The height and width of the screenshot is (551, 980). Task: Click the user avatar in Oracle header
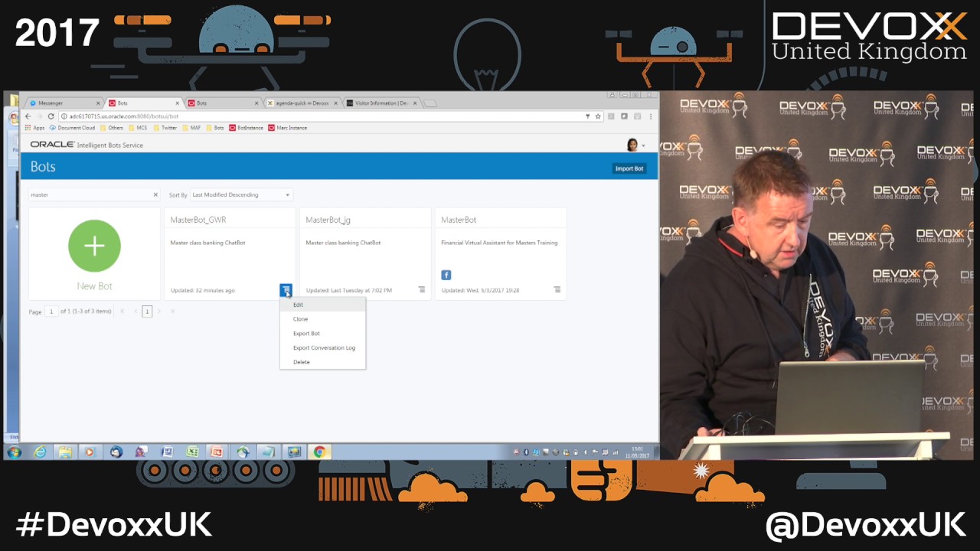pos(632,145)
